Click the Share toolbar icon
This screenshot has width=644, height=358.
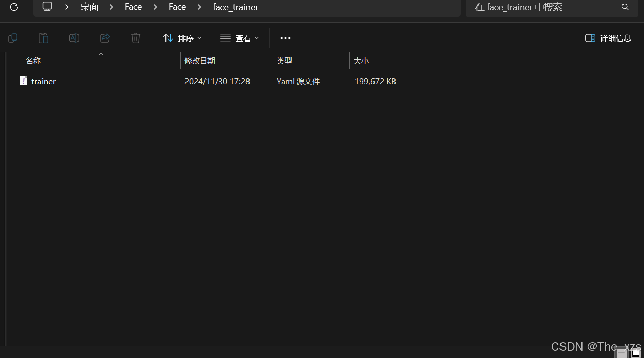(105, 38)
